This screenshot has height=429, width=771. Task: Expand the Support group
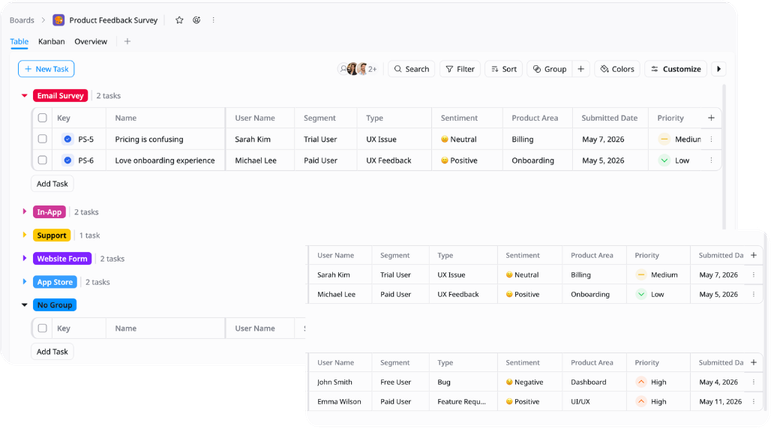[24, 235]
